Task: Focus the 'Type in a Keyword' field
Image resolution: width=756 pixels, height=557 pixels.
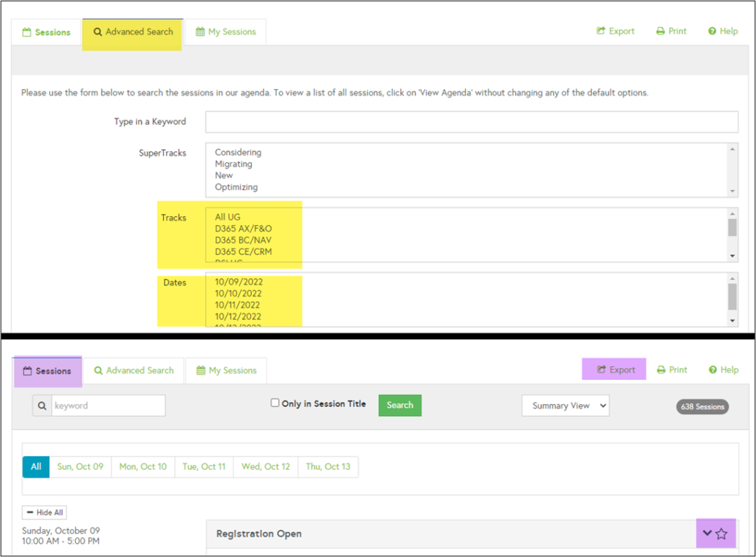Action: pos(472,122)
